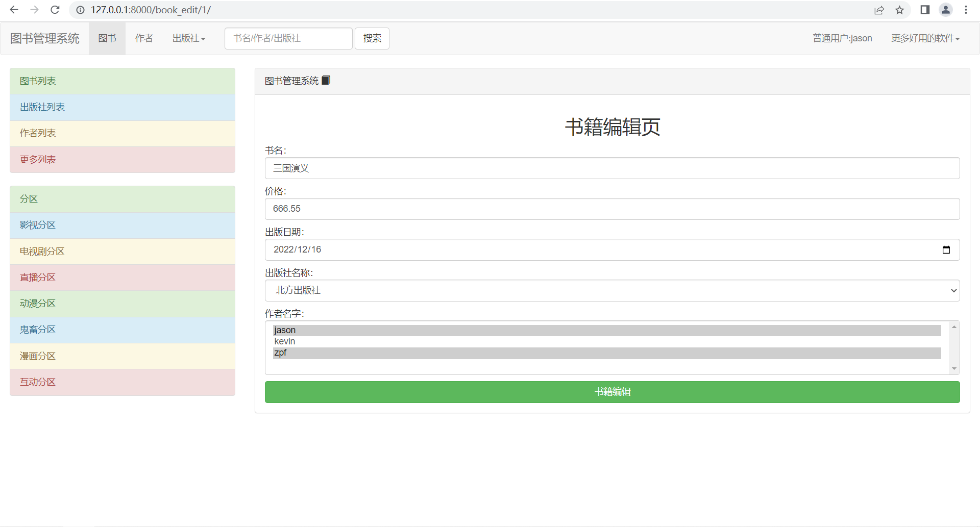
Task: Click the 搜索 button
Action: (x=372, y=38)
